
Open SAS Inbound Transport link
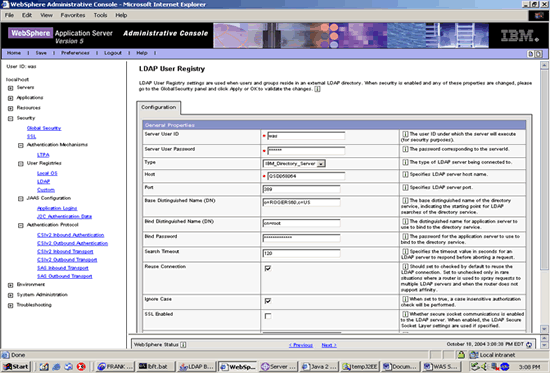click(x=63, y=268)
